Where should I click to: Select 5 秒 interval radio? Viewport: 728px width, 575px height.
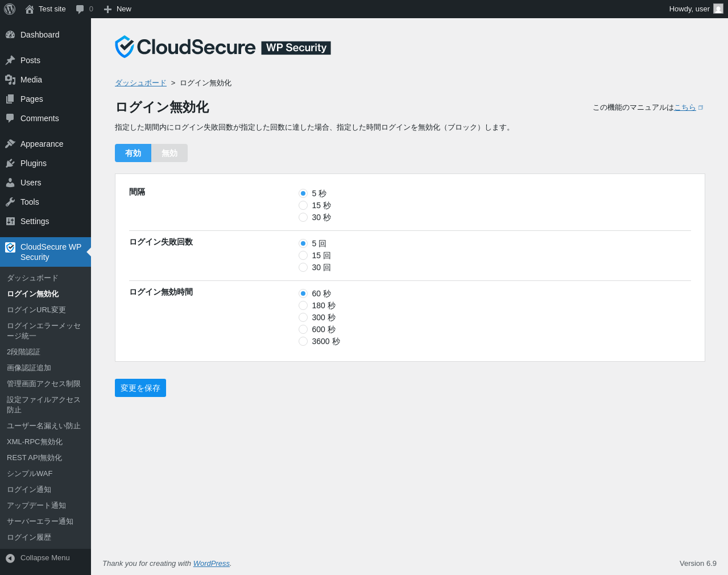[x=303, y=193]
